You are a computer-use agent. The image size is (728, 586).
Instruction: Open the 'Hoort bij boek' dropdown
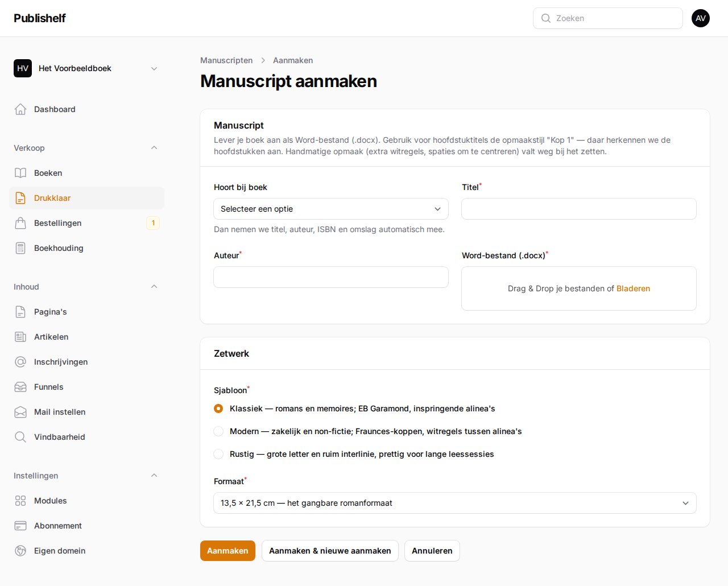pyautogui.click(x=331, y=209)
